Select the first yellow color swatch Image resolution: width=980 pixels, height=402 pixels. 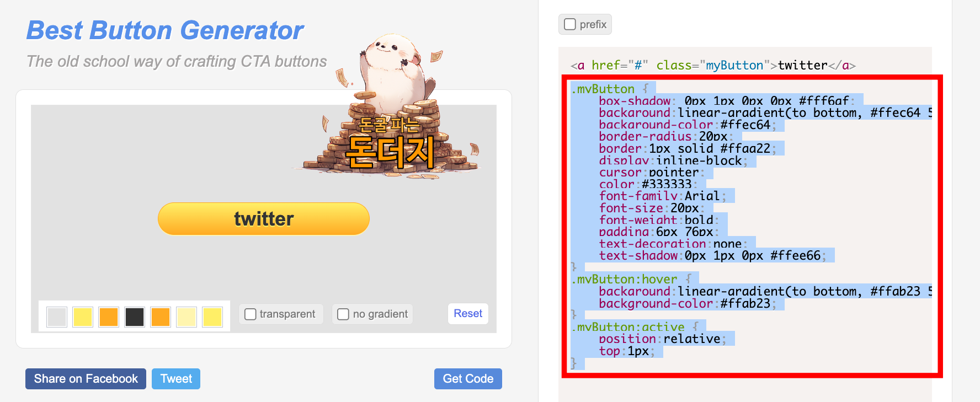(83, 317)
